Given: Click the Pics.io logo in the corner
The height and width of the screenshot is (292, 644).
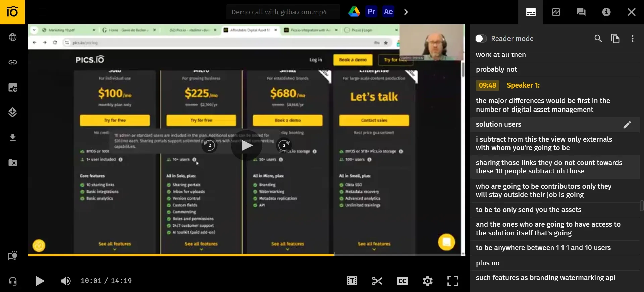Looking at the screenshot, I should (12, 12).
